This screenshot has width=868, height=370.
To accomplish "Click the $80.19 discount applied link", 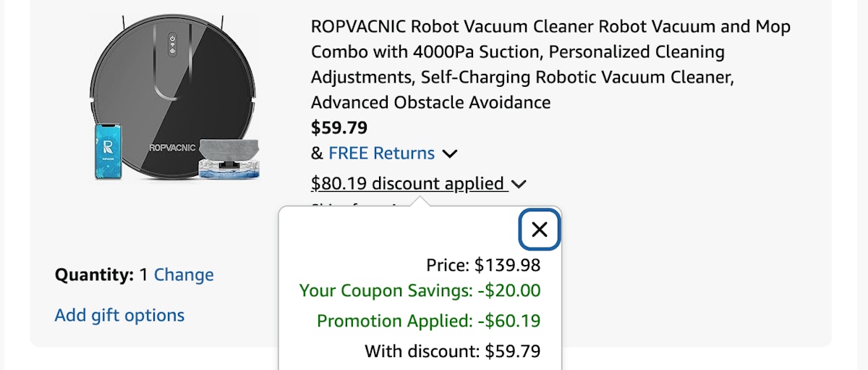I will [407, 183].
